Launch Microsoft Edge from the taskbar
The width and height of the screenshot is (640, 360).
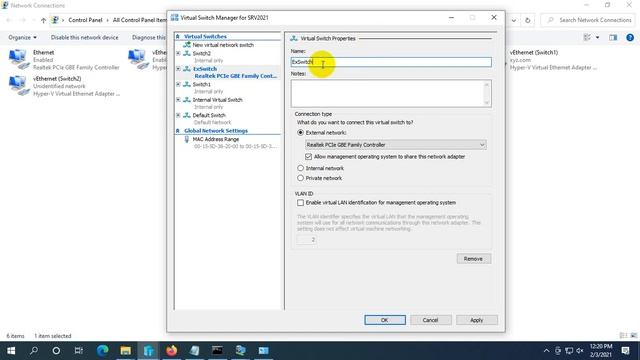(103, 351)
